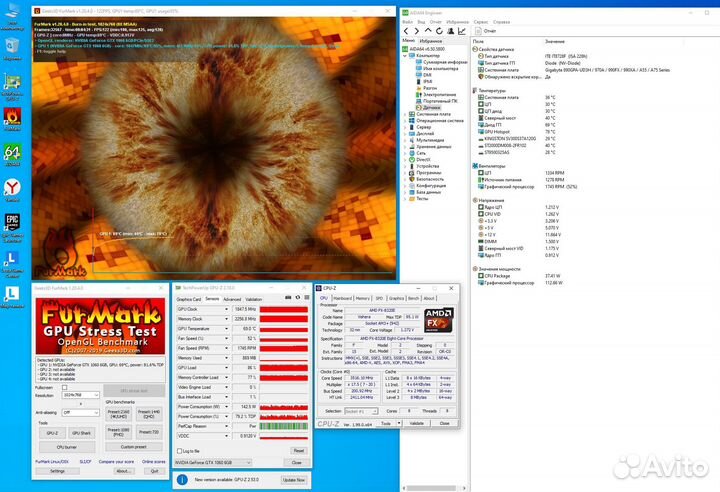
Task: Open the FurMark Resolution dropdown
Action: click(80, 395)
